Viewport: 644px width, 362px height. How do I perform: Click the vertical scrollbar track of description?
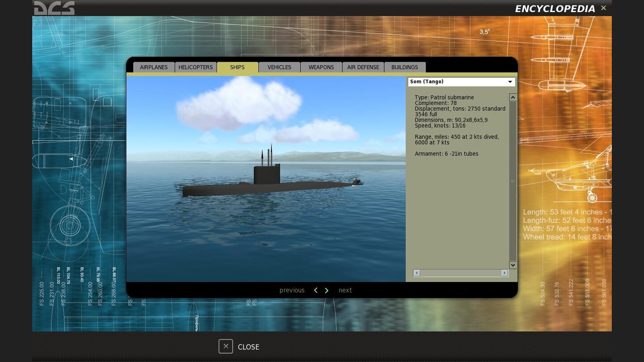coord(513,181)
